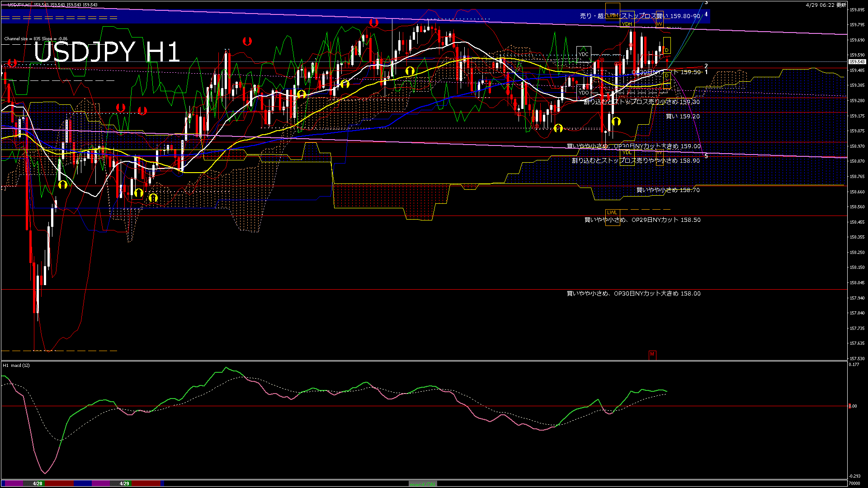Click the H1 macd (12) indicator label
The image size is (868, 488).
16,365
